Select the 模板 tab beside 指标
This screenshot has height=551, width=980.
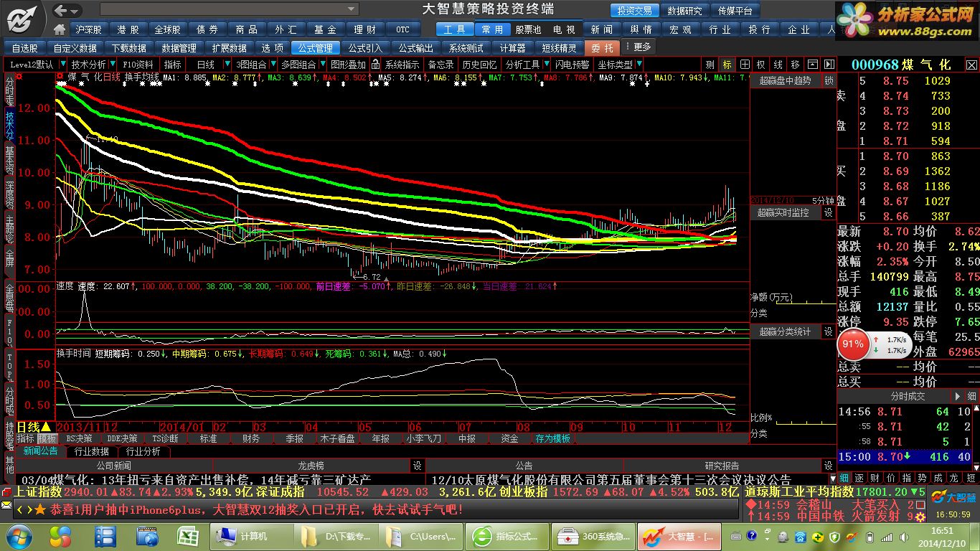point(47,438)
